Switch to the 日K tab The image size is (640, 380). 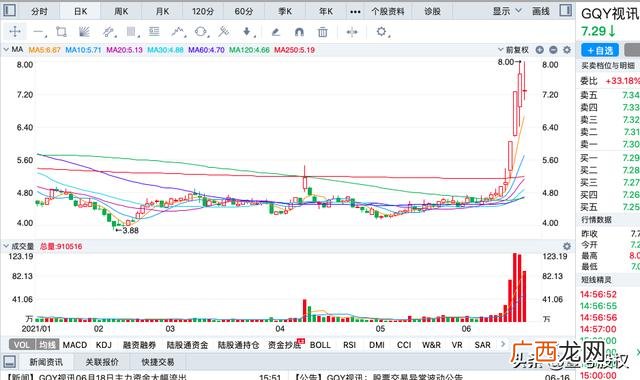(80, 11)
